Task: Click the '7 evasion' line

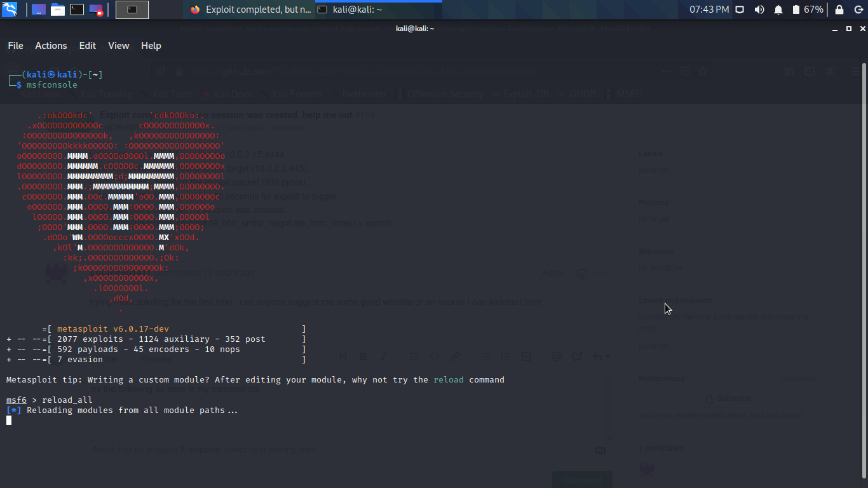Action: (x=80, y=360)
